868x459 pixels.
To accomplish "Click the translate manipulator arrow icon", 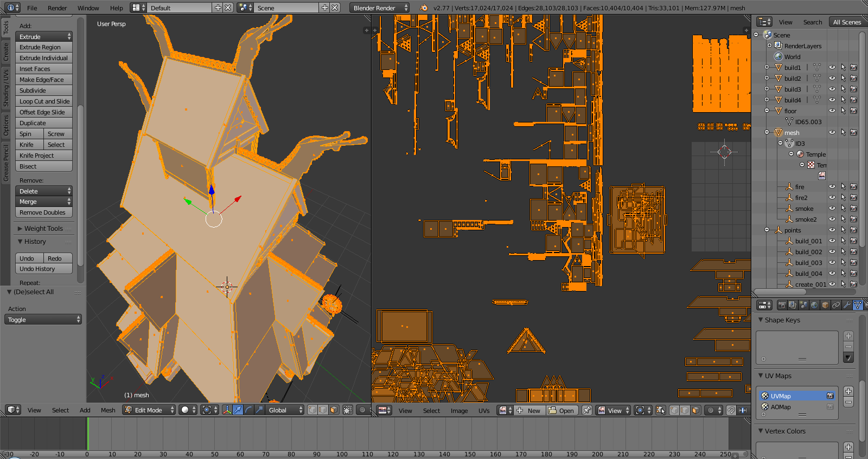I will (x=238, y=410).
